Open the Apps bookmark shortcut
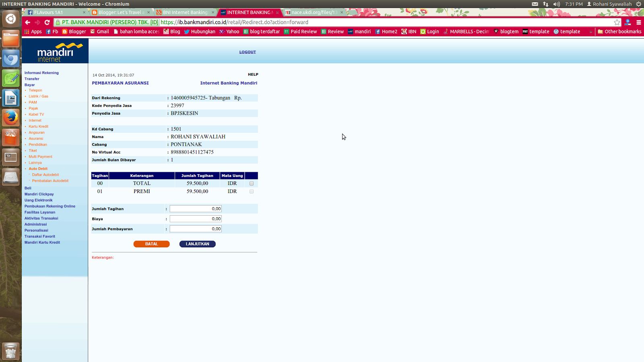 pos(33,31)
